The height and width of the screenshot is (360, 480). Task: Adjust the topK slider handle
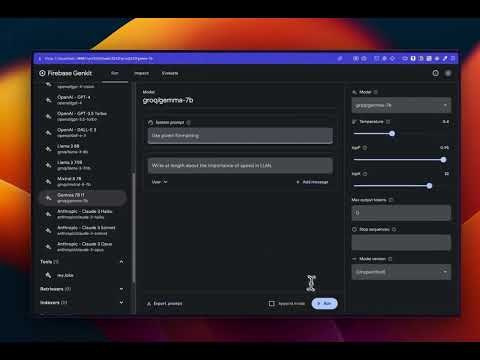[429, 186]
